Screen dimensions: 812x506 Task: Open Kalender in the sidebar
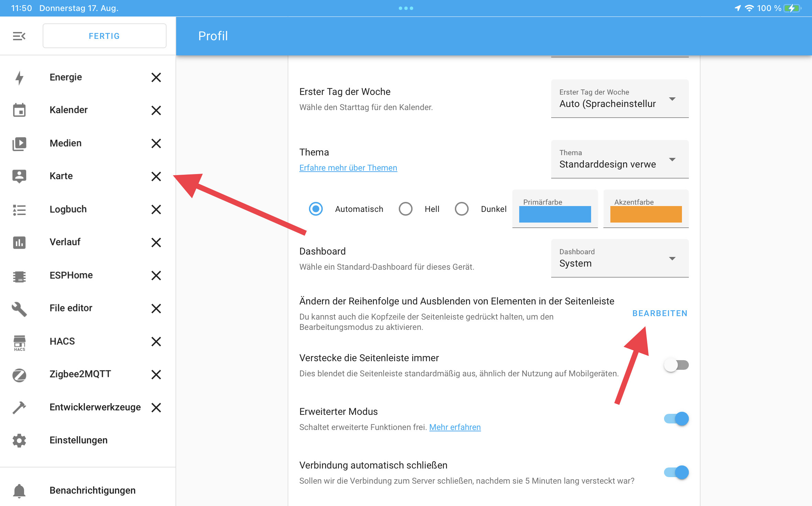(x=68, y=110)
